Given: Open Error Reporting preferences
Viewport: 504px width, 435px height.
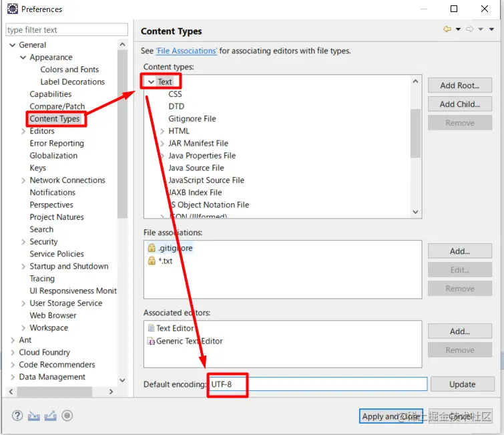Looking at the screenshot, I should (x=57, y=144).
